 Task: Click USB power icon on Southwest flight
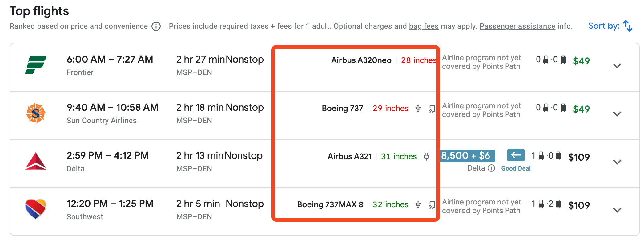pyautogui.click(x=418, y=205)
